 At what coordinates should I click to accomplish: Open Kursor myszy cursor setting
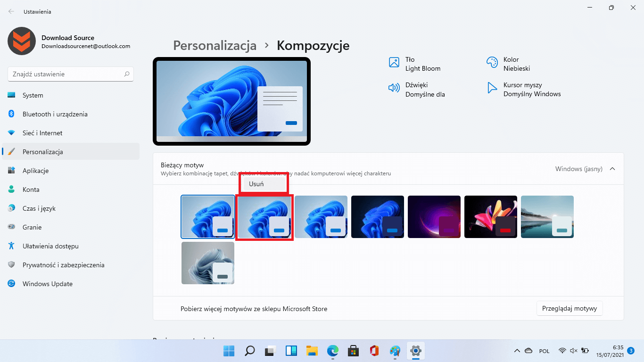coord(523,90)
